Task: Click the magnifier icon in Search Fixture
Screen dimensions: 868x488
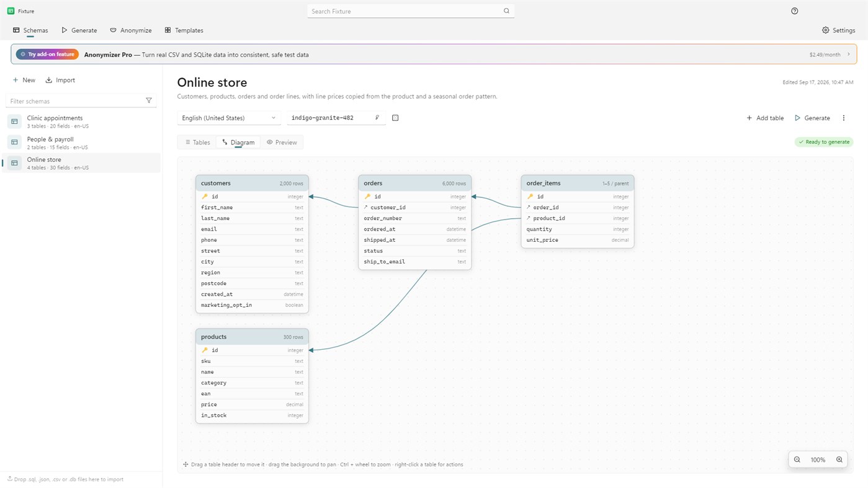Action: pos(506,11)
